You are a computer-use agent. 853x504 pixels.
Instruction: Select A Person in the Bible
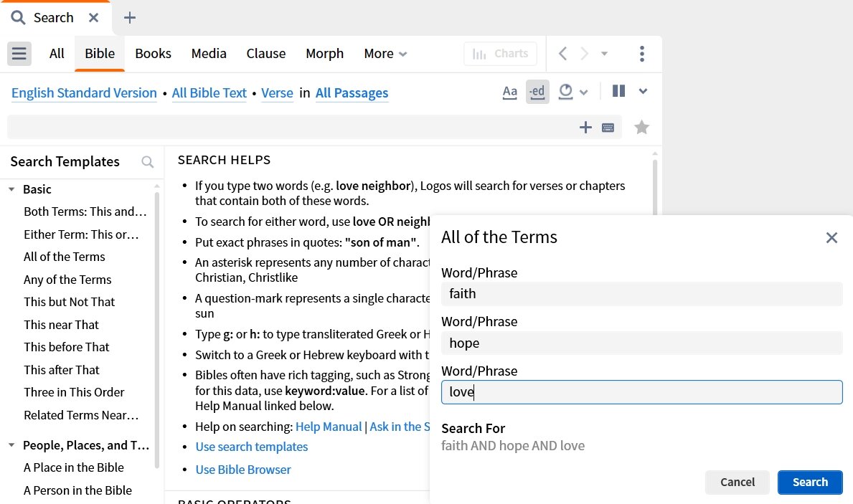[77, 490]
